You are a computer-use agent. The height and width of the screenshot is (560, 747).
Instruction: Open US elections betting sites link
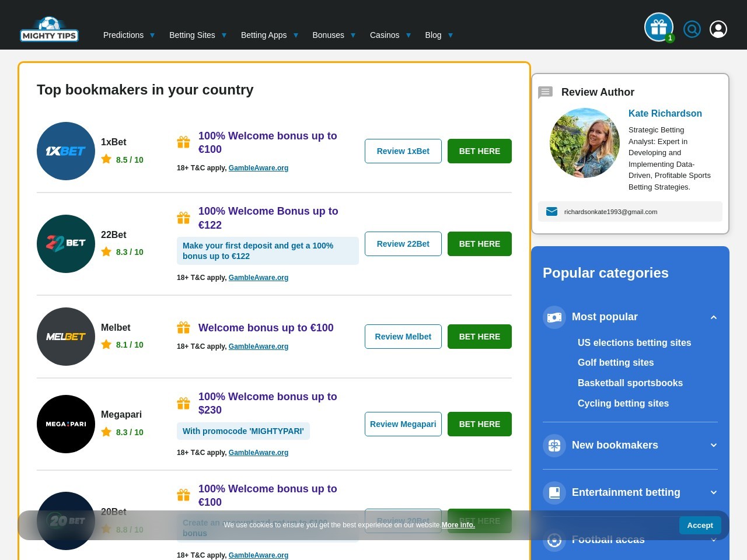(634, 342)
